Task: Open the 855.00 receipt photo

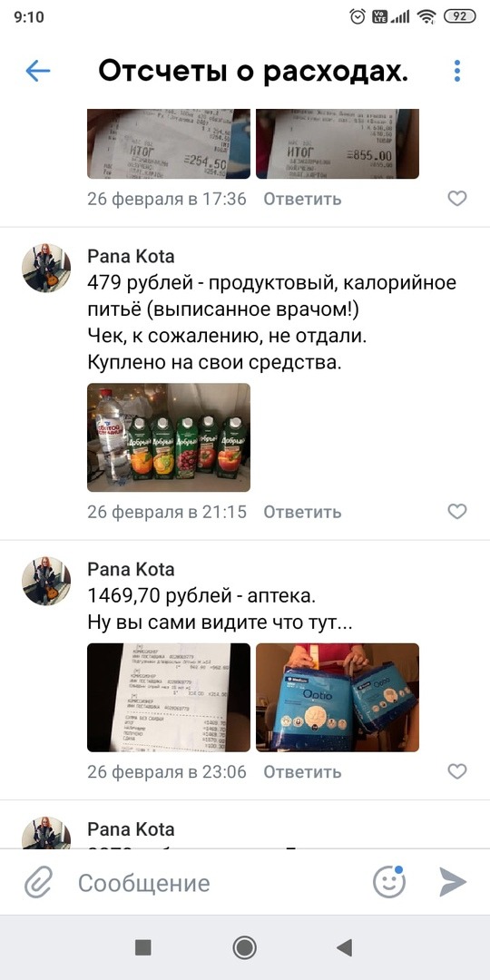Action: (338, 143)
